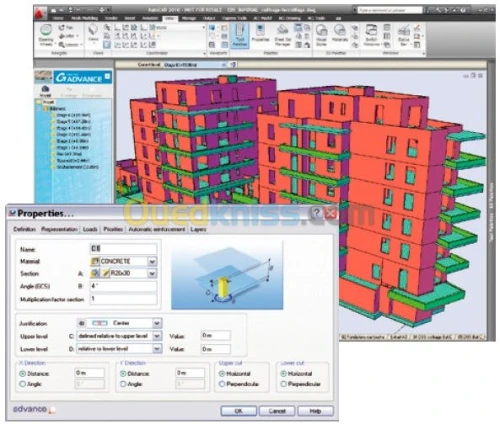The height and width of the screenshot is (424, 500).
Task: Click the OK button
Action: (239, 411)
